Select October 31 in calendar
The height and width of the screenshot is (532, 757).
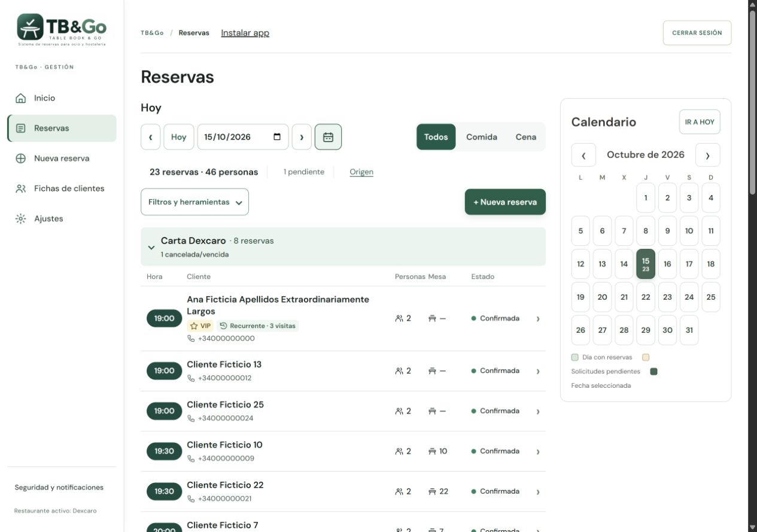tap(689, 330)
